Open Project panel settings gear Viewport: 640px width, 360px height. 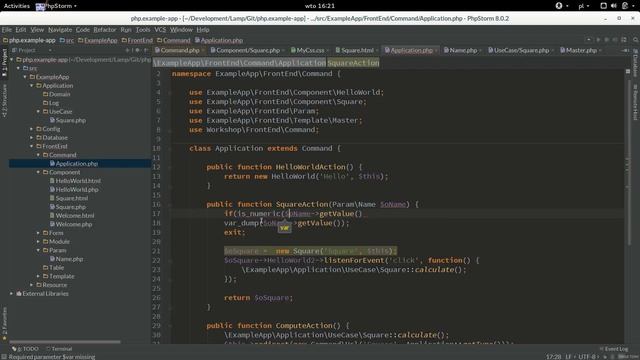[x=137, y=50]
